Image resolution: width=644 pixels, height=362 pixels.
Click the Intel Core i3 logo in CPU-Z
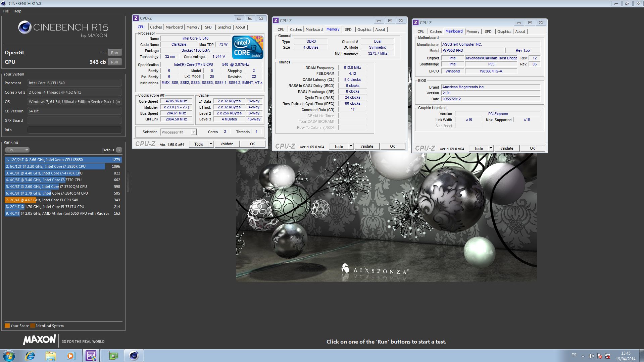pos(248,47)
